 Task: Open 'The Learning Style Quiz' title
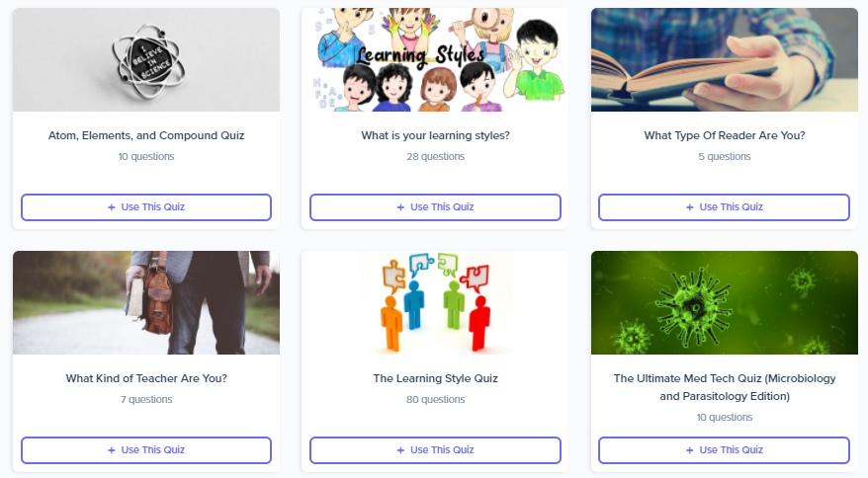[435, 378]
